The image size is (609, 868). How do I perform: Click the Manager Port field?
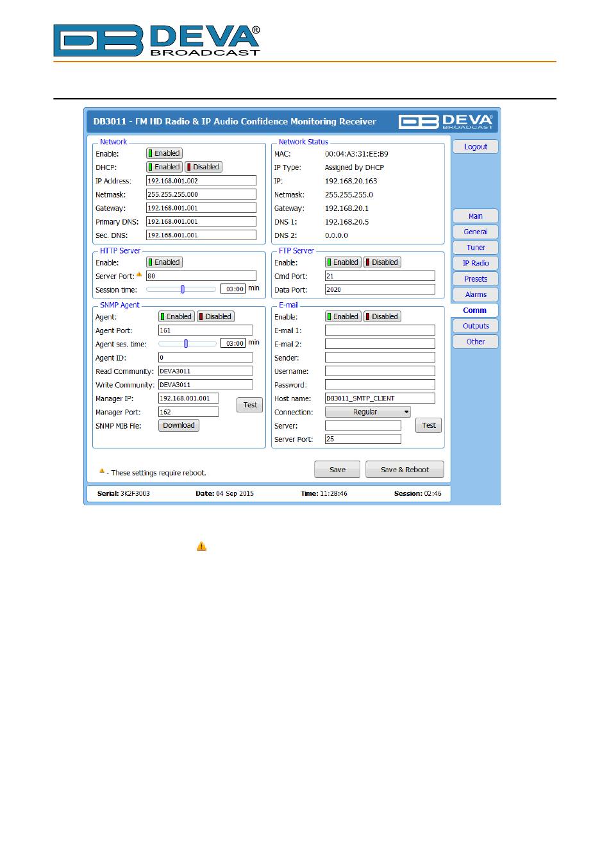pos(188,412)
